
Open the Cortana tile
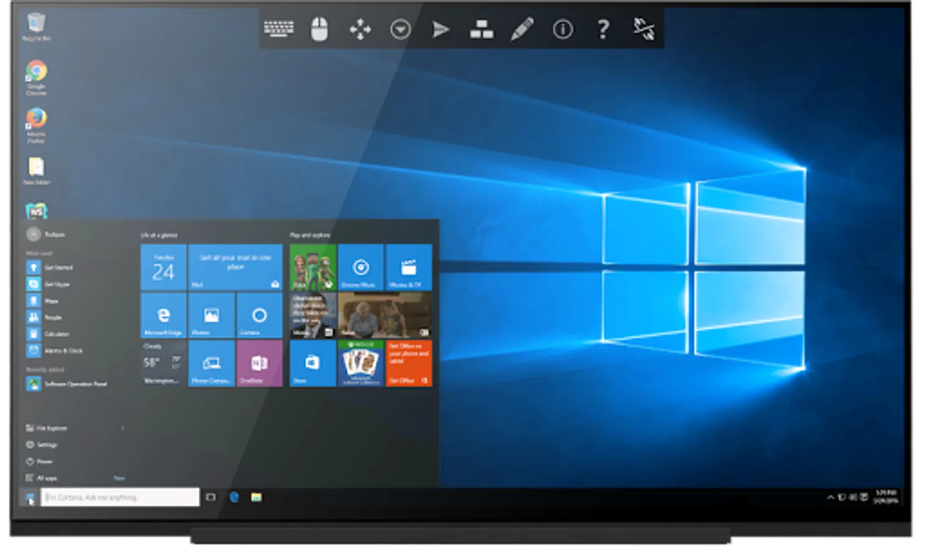click(x=260, y=315)
